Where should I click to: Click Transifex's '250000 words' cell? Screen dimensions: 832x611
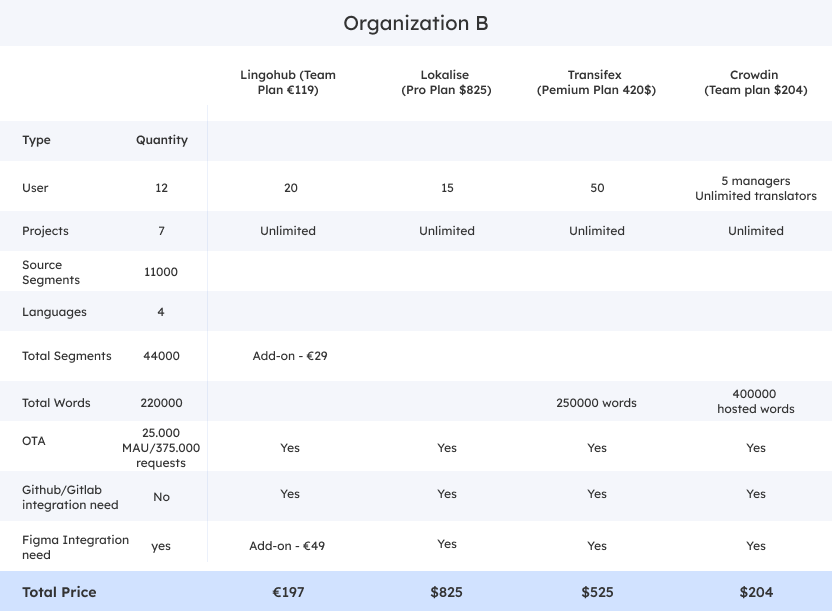(596, 403)
